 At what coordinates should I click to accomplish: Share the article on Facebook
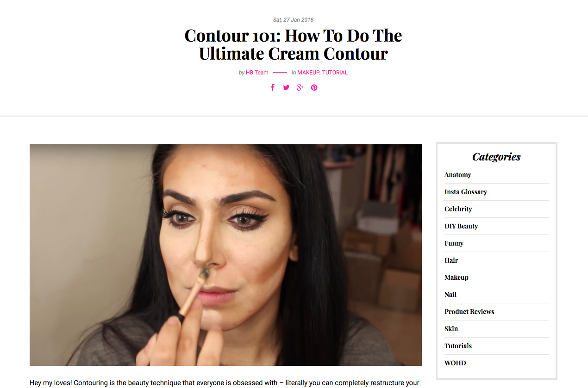[x=272, y=87]
